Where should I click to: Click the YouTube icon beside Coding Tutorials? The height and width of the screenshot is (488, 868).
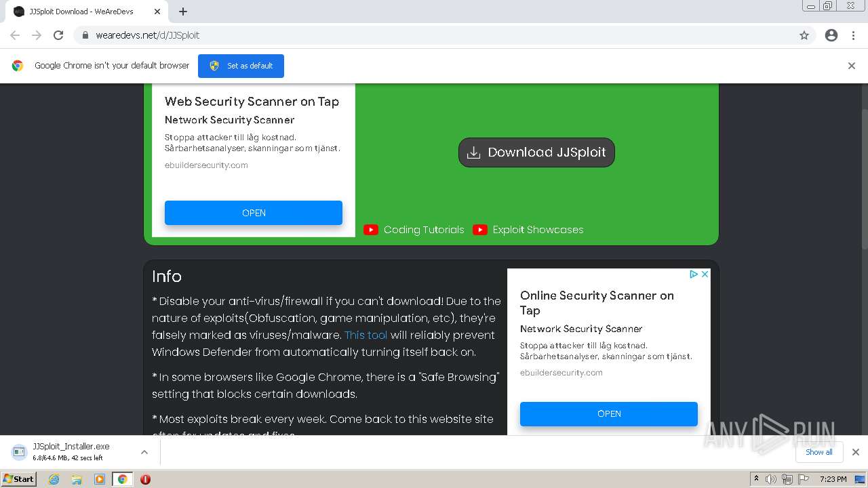371,230
